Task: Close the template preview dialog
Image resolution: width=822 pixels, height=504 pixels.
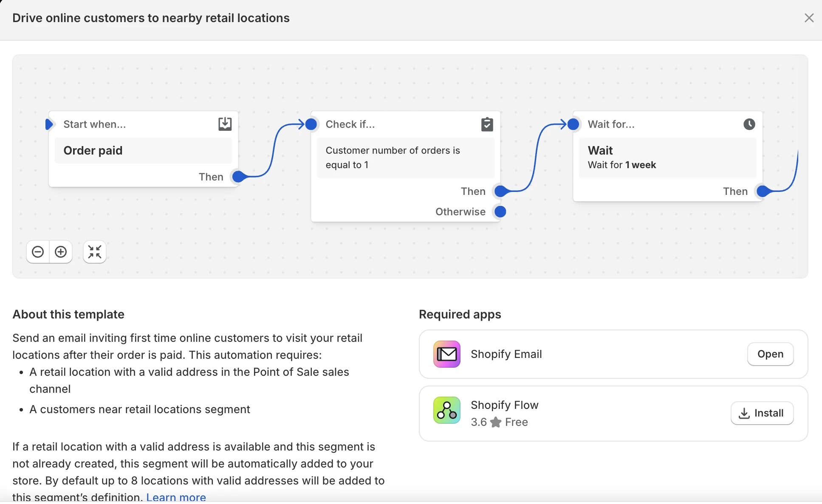Action: tap(809, 18)
